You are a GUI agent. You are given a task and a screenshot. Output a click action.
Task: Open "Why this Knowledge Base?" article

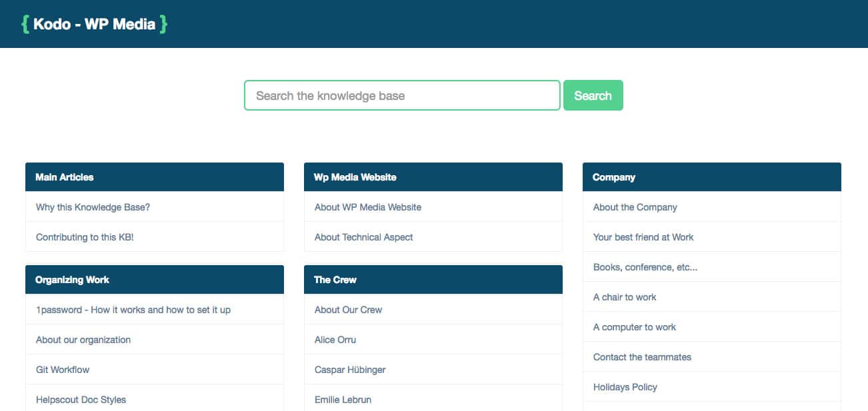[x=155, y=207]
